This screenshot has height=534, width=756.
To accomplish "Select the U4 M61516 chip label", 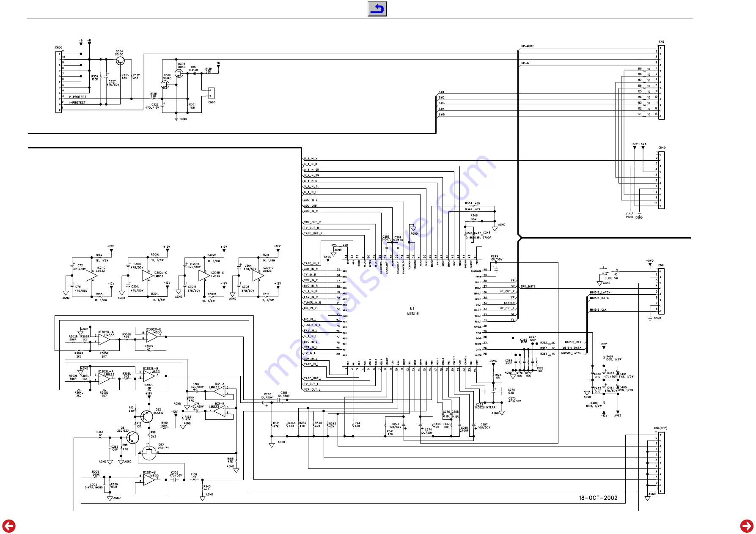I will point(412,311).
